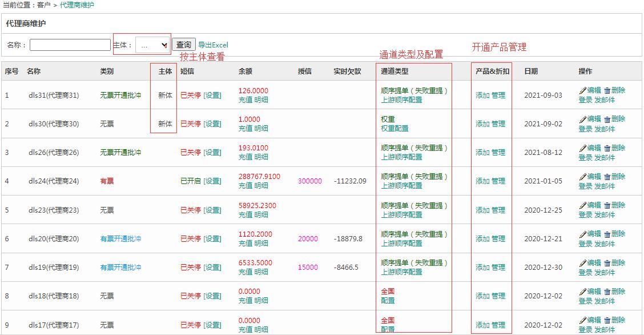Image resolution: width=644 pixels, height=335 pixels.
Task: Click 登录 for dls23 agent
Action: point(585,214)
